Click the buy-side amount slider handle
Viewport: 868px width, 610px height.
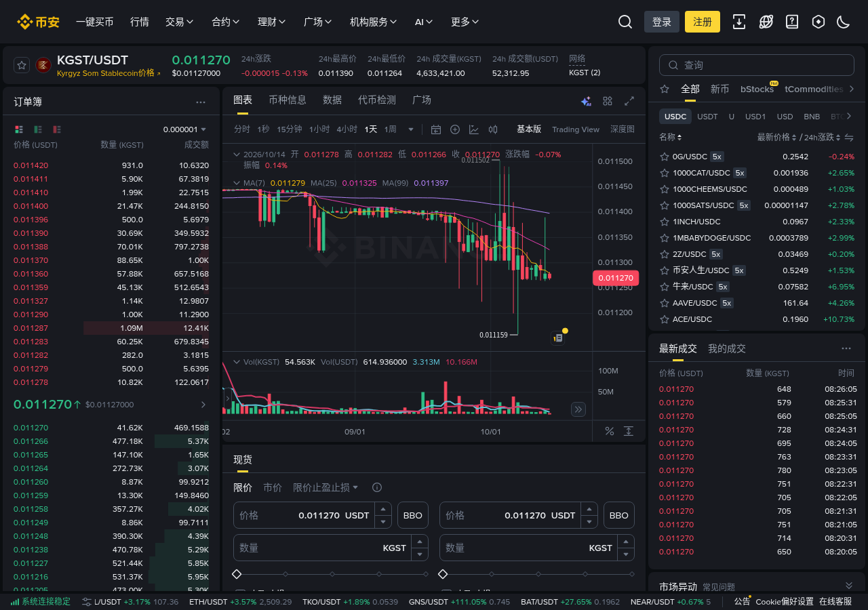click(x=237, y=574)
